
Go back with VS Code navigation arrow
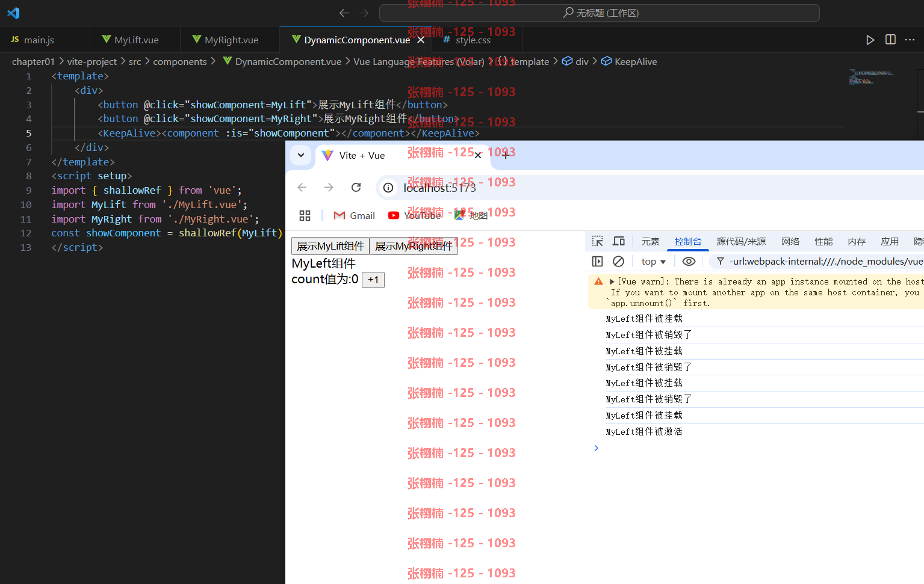[x=344, y=13]
